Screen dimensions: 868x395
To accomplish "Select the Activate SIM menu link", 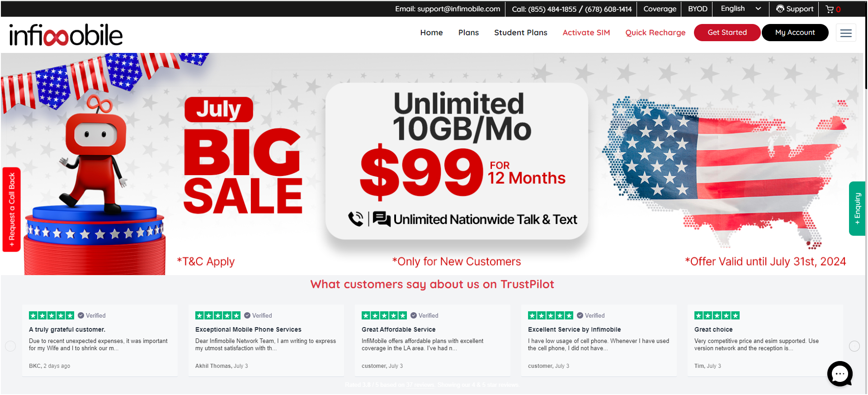I will pos(586,33).
